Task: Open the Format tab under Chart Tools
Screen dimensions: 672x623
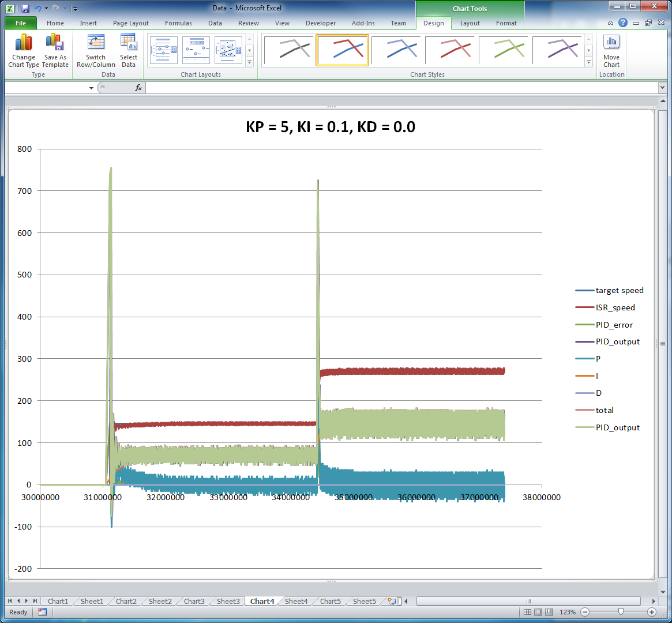Action: (506, 23)
